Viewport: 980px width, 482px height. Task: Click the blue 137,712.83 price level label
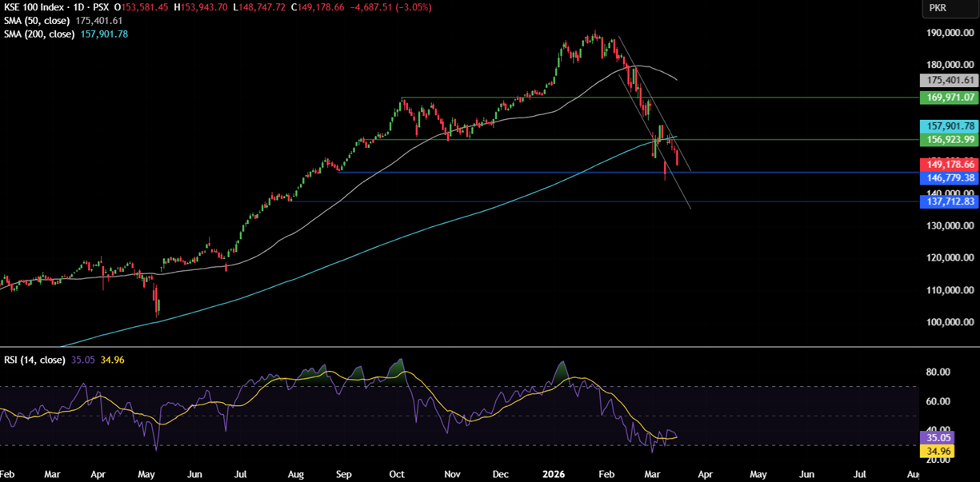(949, 201)
